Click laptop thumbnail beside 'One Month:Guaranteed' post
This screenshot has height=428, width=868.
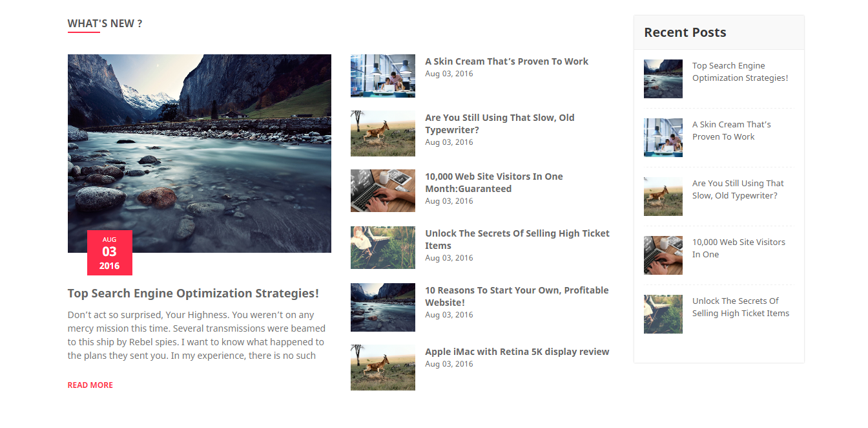point(383,191)
